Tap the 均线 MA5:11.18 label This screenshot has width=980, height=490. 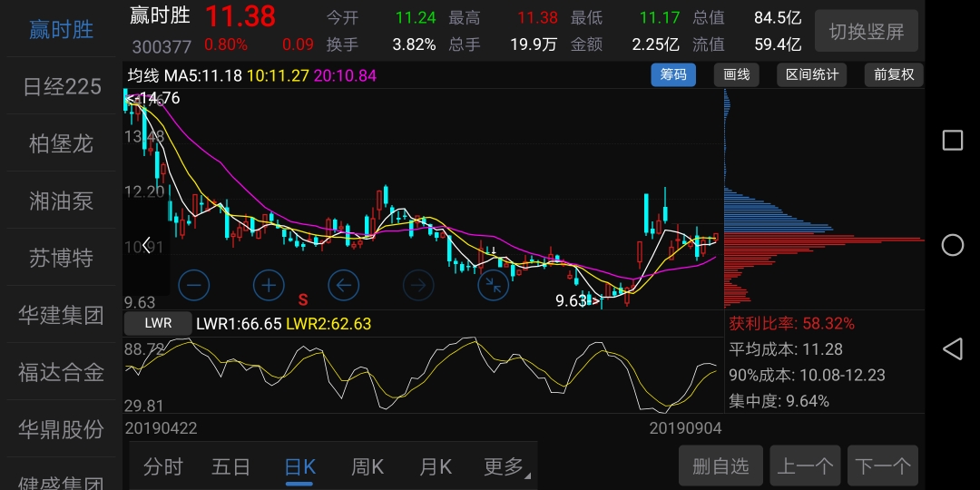(185, 76)
